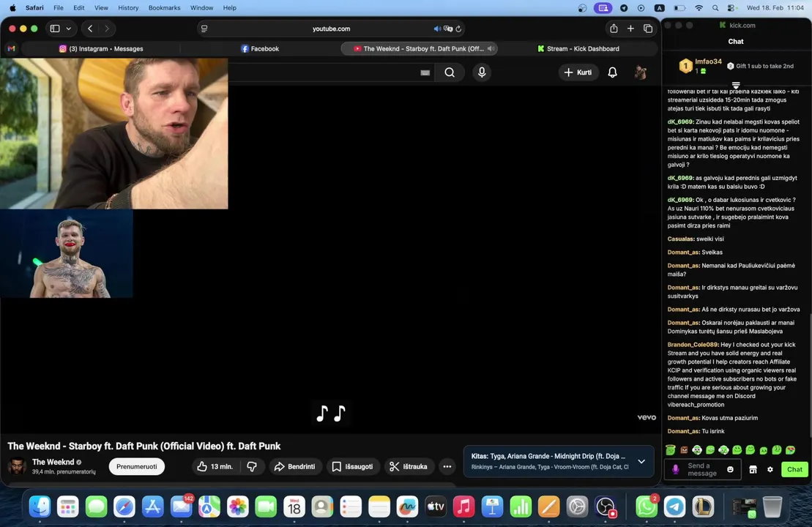812x527 pixels.
Task: Switch to the Facebook tab
Action: click(260, 48)
